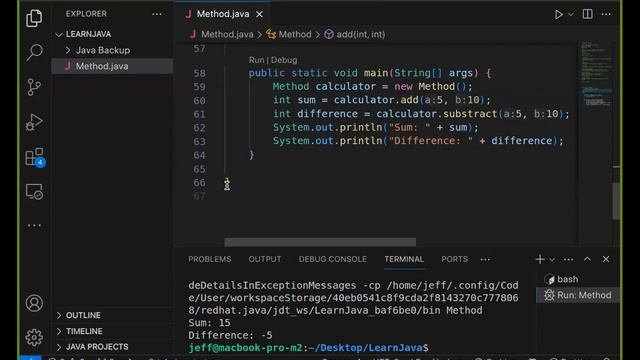The width and height of the screenshot is (640, 360).
Task: Expand the TIMELINE section
Action: click(x=113, y=331)
